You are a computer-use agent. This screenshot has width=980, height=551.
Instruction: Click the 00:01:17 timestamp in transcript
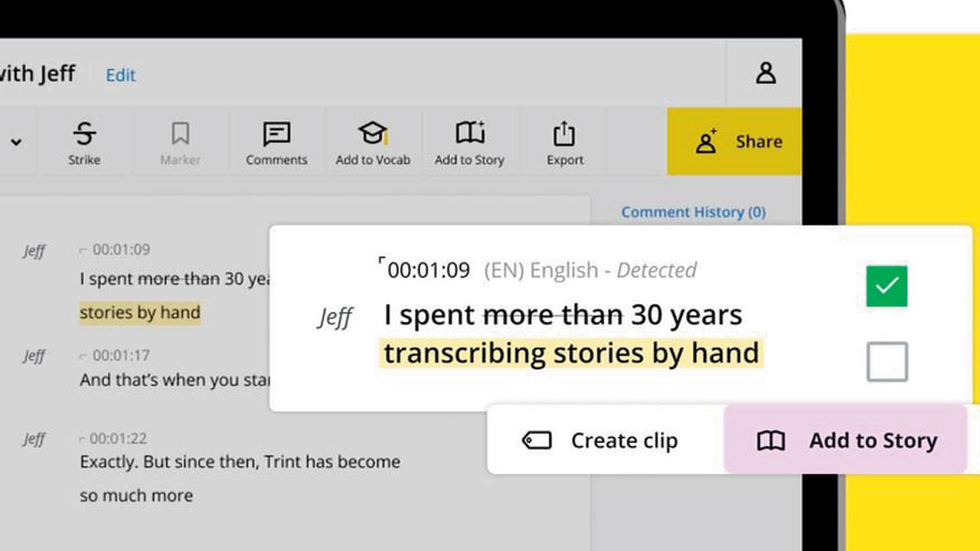tap(120, 356)
